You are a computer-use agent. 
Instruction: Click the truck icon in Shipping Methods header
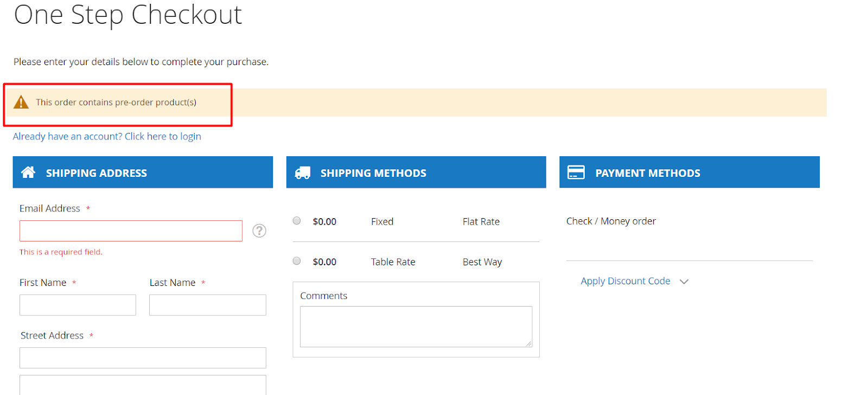[302, 173]
